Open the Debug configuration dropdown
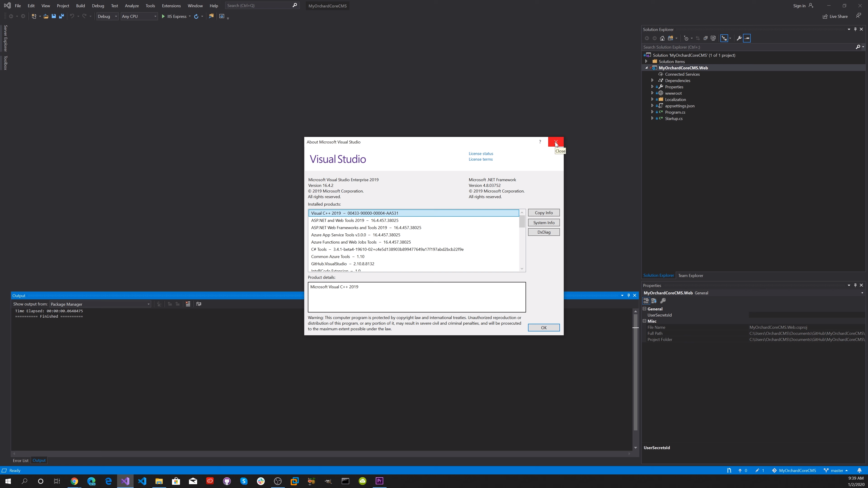 (x=107, y=16)
